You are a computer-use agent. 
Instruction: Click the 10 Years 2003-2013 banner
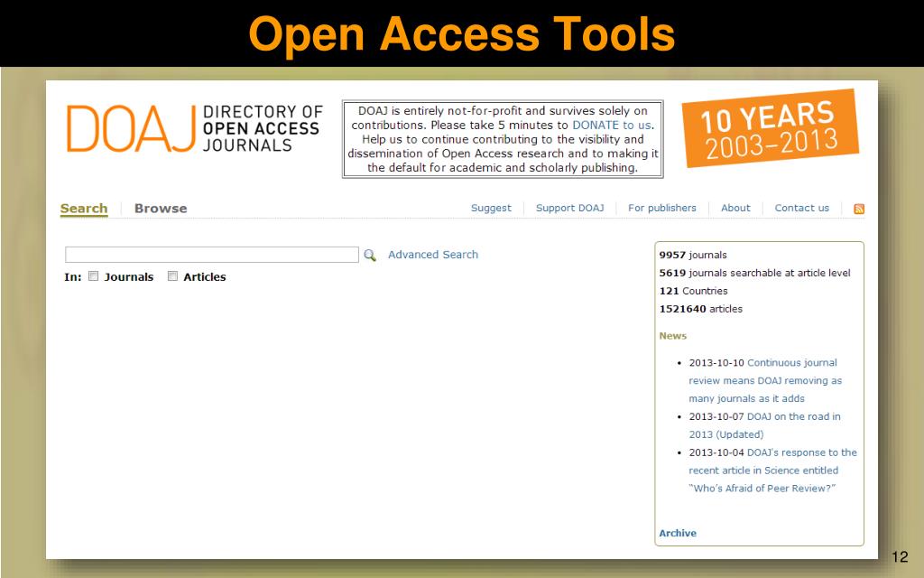click(x=771, y=128)
